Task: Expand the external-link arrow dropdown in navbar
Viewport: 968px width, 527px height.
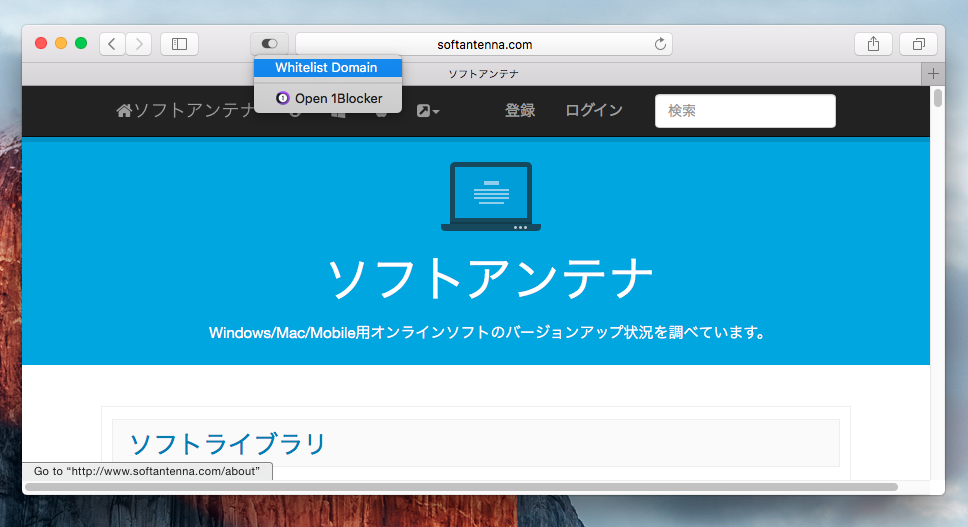Action: tap(428, 111)
